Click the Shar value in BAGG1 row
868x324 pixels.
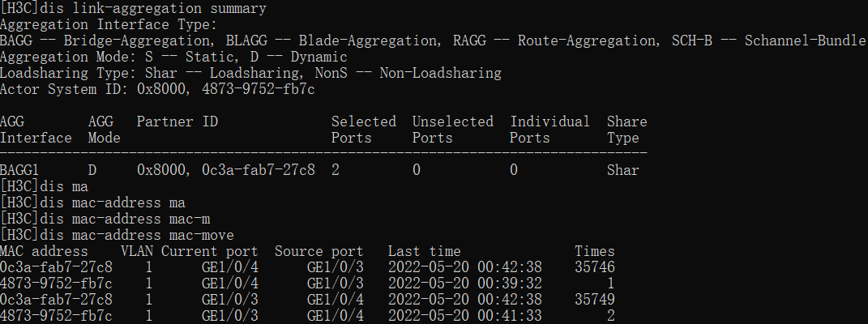tap(622, 170)
